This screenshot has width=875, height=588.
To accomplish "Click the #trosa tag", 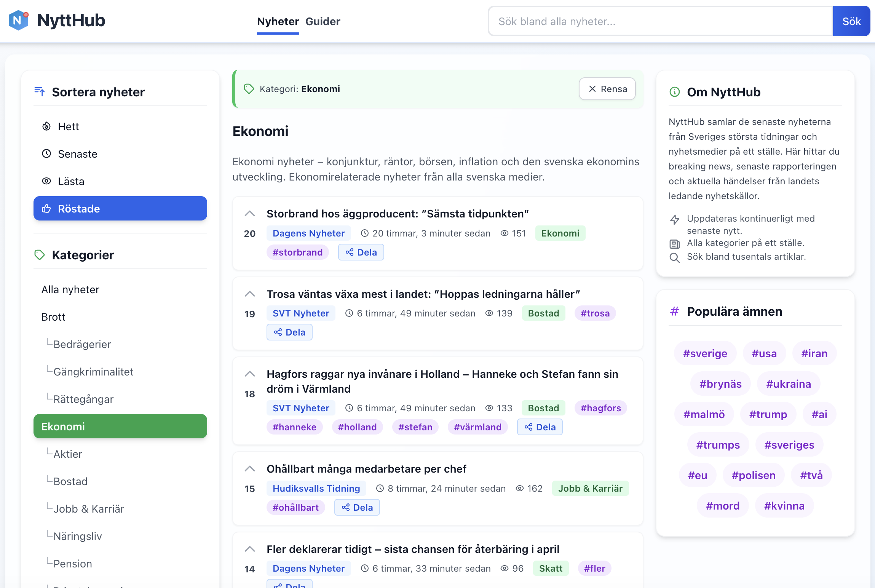I will 595,313.
